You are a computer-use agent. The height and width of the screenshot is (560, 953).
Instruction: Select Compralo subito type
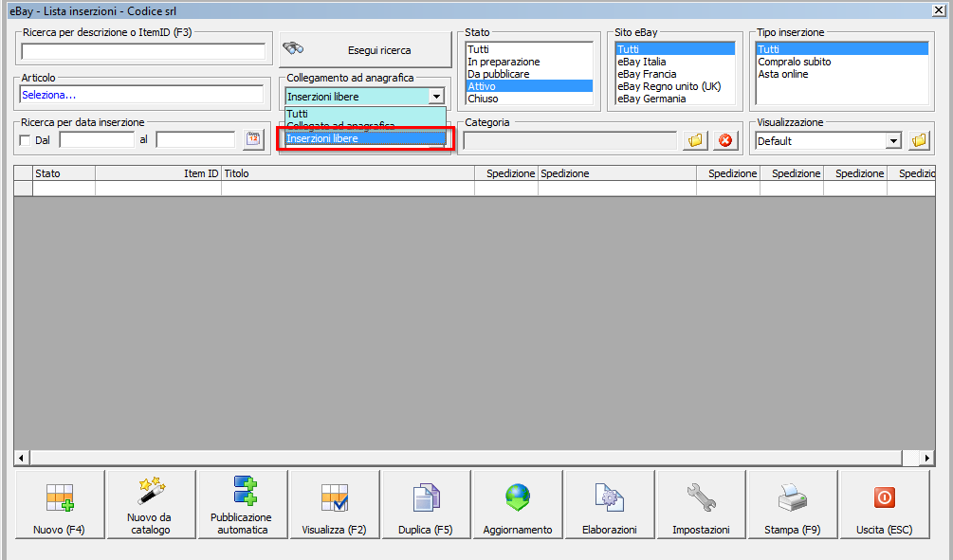pyautogui.click(x=842, y=62)
